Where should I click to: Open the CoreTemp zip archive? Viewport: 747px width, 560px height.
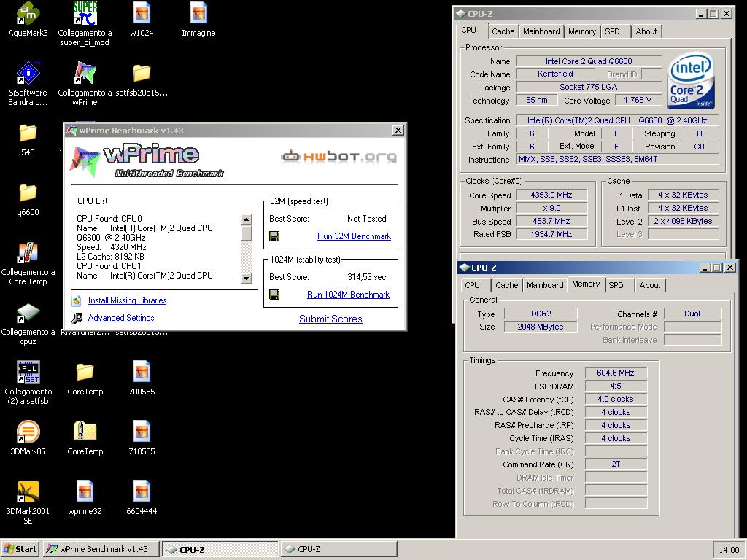tap(85, 432)
